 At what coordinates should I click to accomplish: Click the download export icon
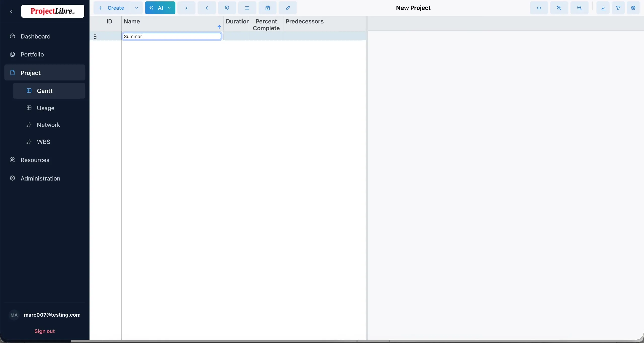(x=603, y=8)
